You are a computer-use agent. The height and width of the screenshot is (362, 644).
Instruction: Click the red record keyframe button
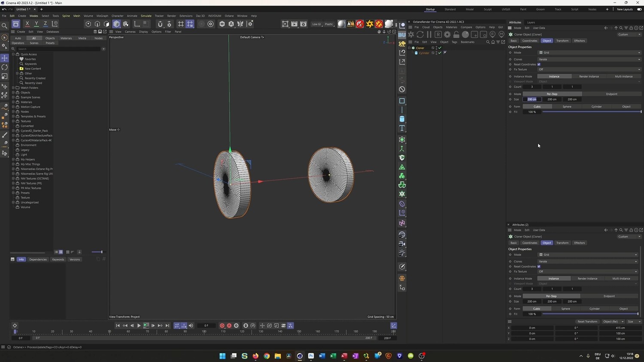pyautogui.click(x=222, y=326)
